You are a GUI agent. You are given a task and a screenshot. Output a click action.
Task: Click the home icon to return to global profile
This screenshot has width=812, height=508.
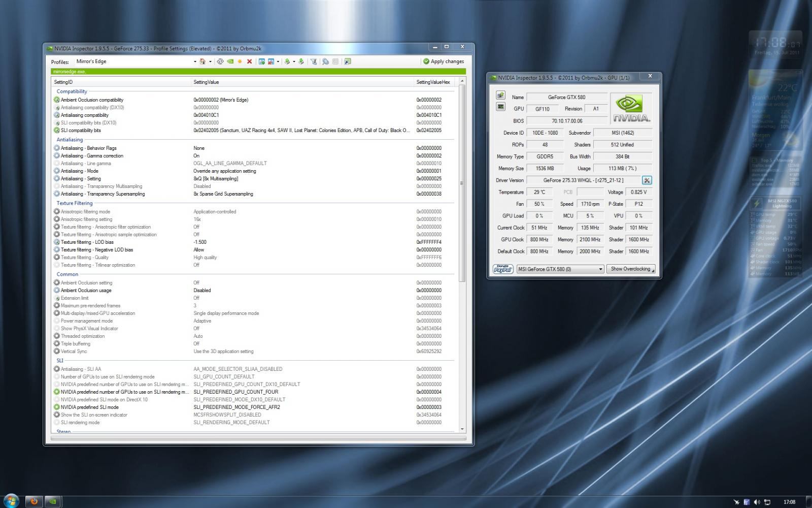click(x=202, y=61)
